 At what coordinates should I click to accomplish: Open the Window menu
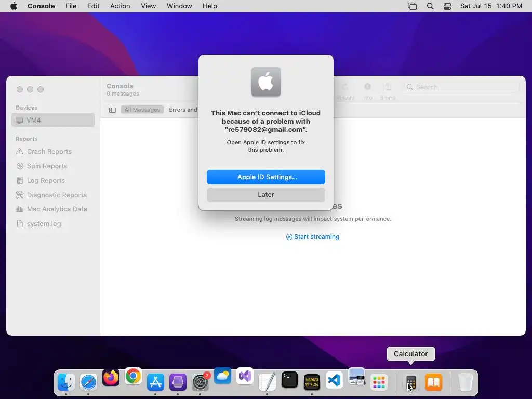tap(179, 6)
